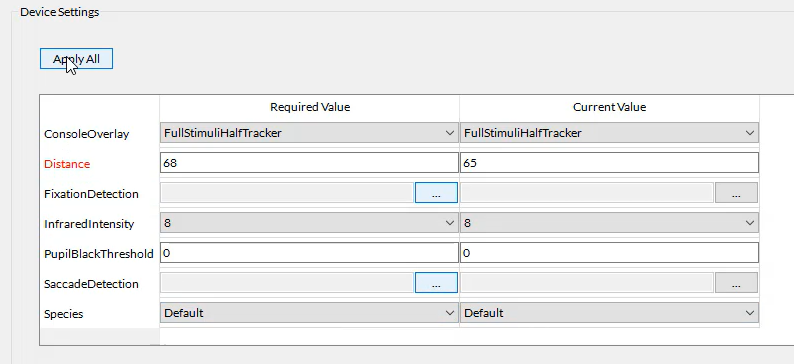Open FixationDetection required value ellipsis button

pos(436,193)
